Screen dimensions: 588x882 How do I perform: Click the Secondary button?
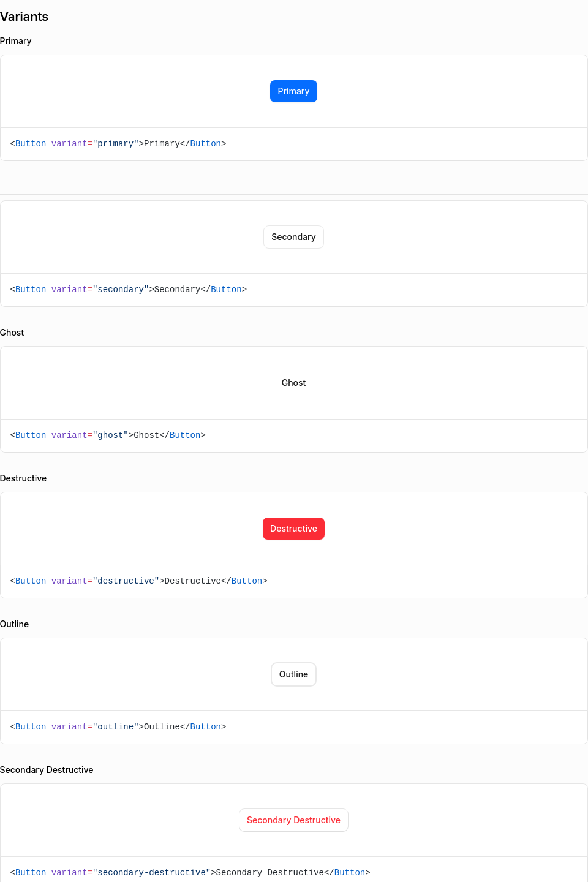point(293,237)
